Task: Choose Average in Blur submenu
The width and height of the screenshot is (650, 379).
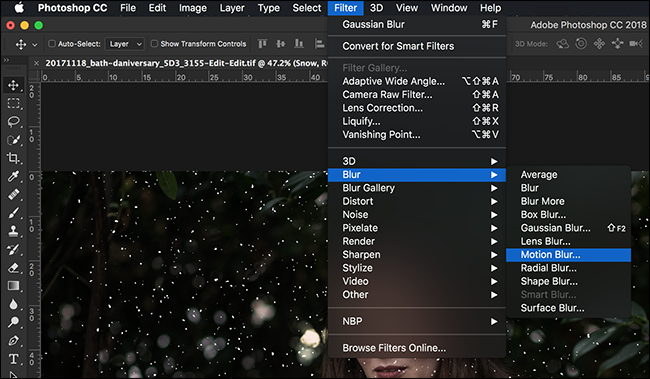Action: click(568, 175)
